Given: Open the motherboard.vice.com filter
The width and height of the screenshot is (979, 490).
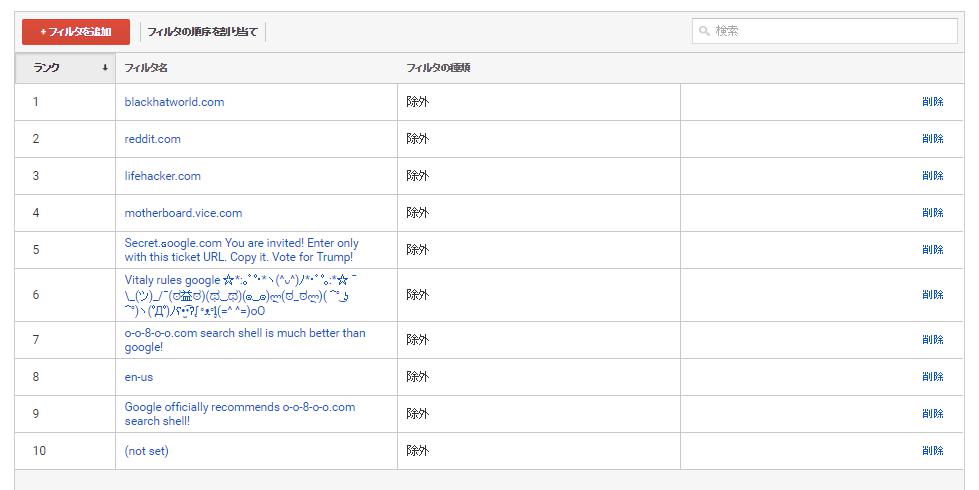Looking at the screenshot, I should coord(183,213).
